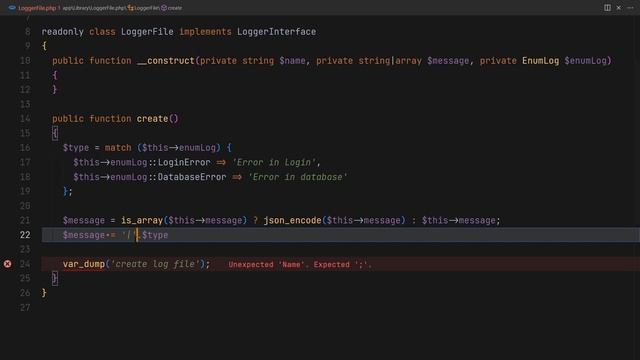Click EnumLog type in constructor

(x=540, y=61)
